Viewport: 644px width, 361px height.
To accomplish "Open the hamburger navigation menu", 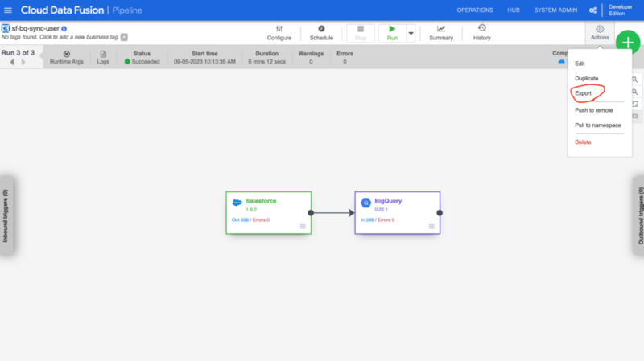I will [8, 10].
